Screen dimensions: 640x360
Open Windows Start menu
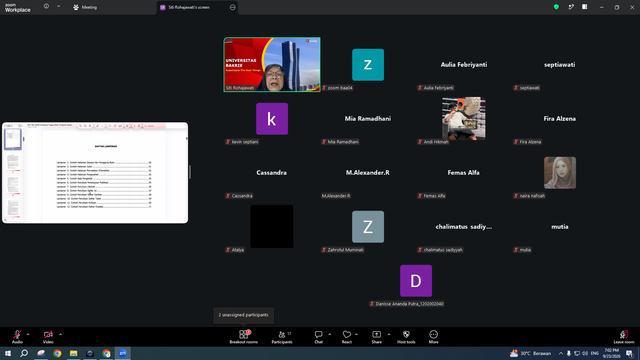(x=8, y=353)
